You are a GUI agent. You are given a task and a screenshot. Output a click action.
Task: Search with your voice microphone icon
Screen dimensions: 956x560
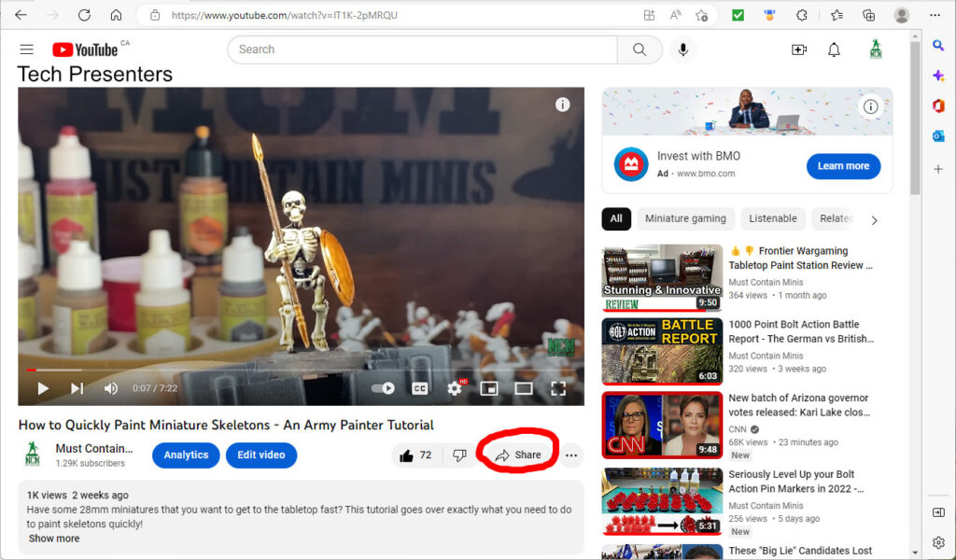click(x=683, y=49)
